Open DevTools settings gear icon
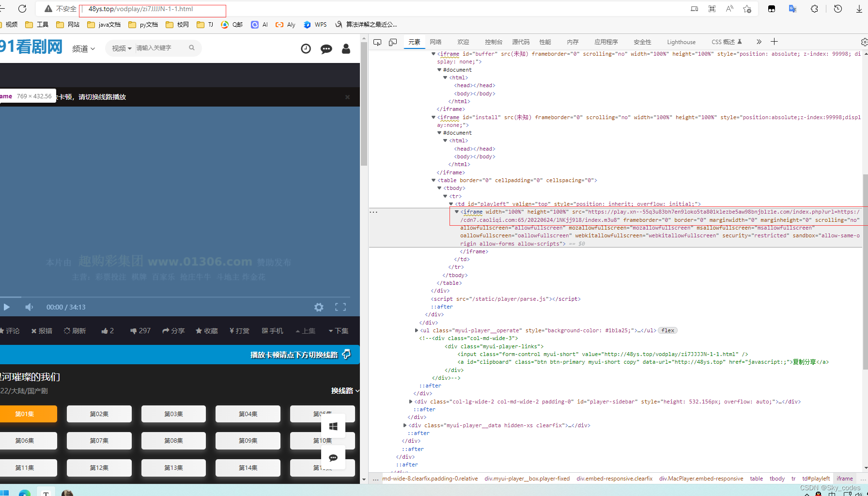The width and height of the screenshot is (868, 496). [864, 42]
